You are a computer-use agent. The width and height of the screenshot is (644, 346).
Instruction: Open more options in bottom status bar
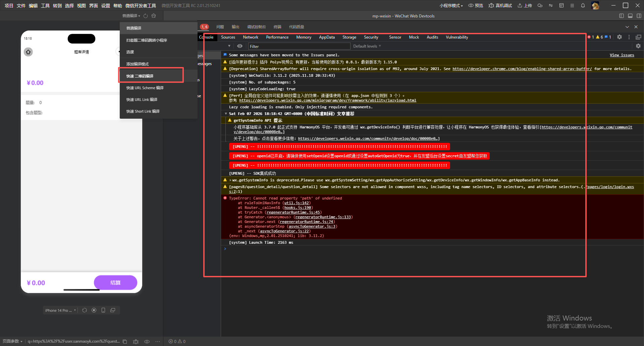pos(158,341)
